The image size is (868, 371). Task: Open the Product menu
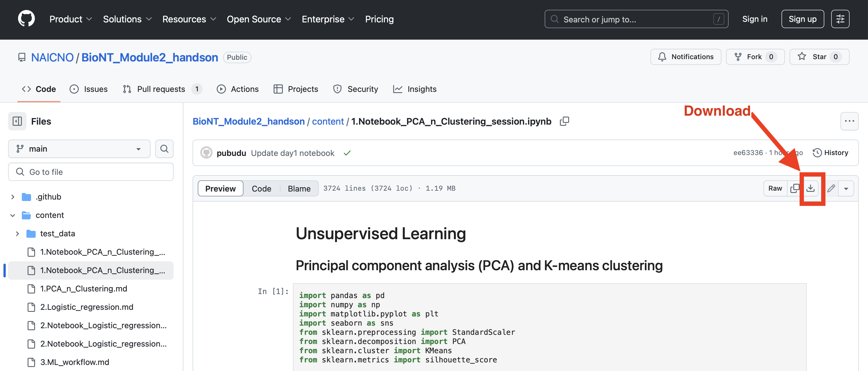[x=71, y=19]
